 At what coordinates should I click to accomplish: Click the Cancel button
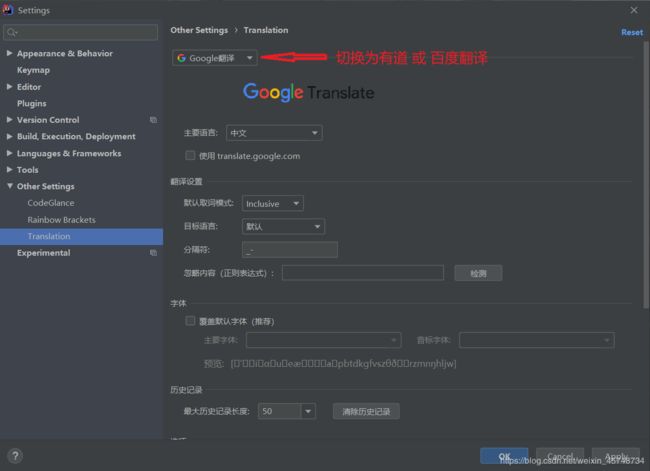click(560, 456)
